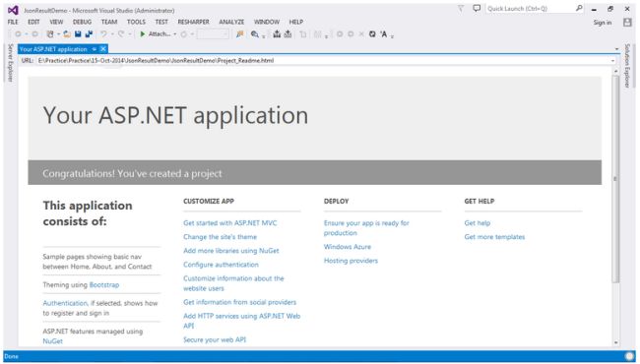
Task: Click the first publish/upload toolbar icon
Action: 277,34
